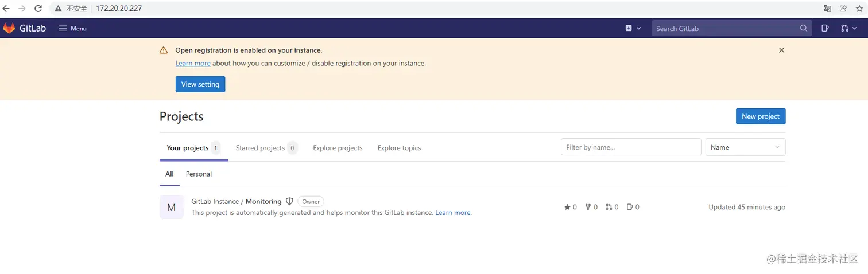Expand the Name sort dropdown

click(x=745, y=147)
